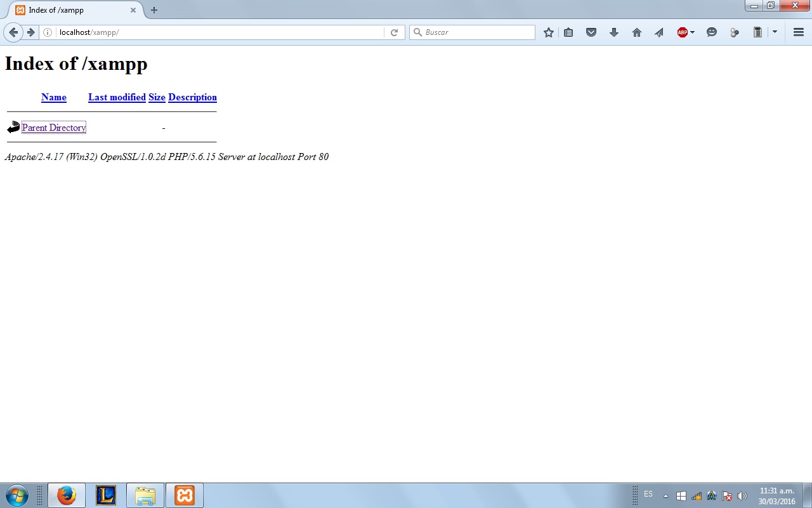Screen dimensions: 812x508
Task: Open the Windows Start menu
Action: click(x=16, y=495)
